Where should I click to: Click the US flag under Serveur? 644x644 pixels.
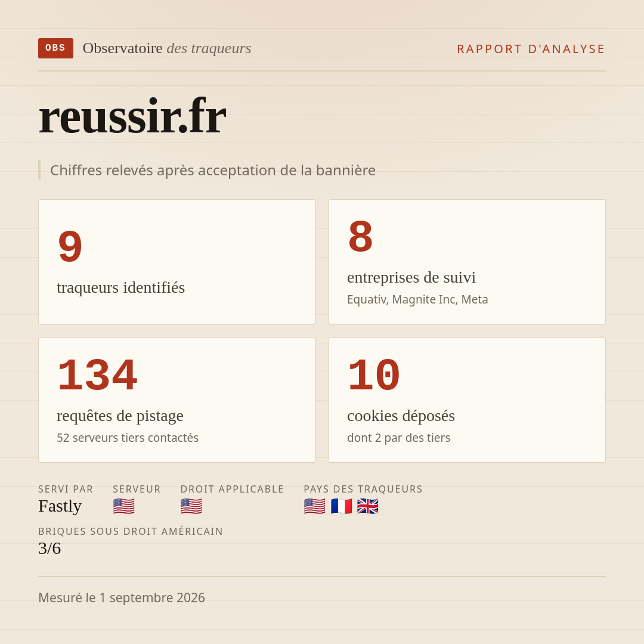coord(123,506)
